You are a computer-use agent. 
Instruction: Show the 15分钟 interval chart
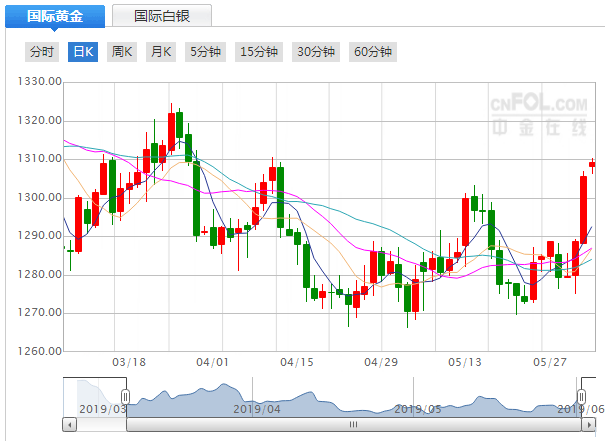pos(258,52)
